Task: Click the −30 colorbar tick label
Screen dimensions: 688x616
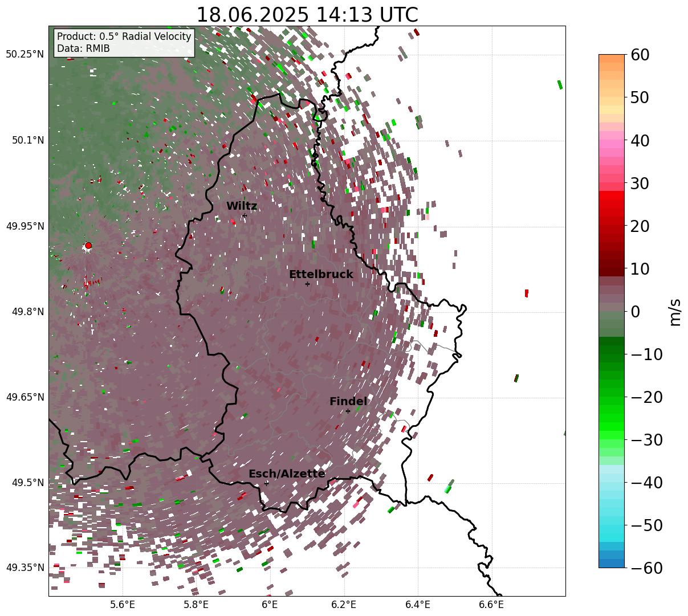Action: pos(646,440)
